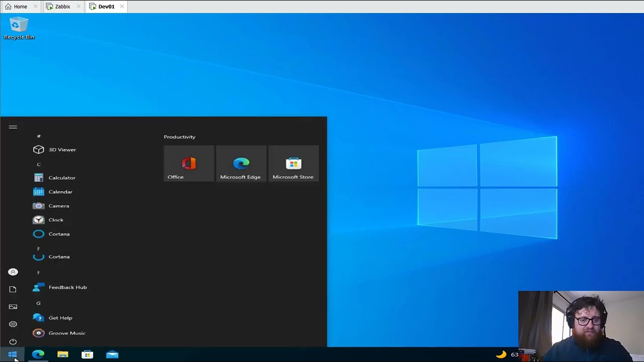The height and width of the screenshot is (362, 644).
Task: Close the Dev01 tab
Action: pyautogui.click(x=122, y=7)
